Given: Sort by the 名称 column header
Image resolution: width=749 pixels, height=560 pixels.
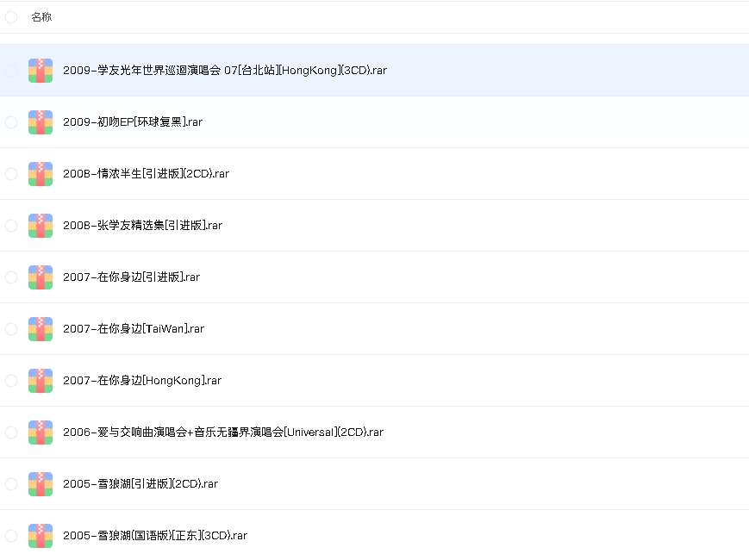Looking at the screenshot, I should tap(41, 17).
